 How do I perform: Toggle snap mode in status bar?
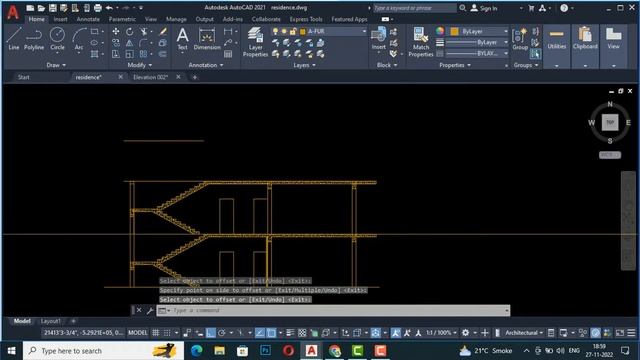[x=167, y=333]
